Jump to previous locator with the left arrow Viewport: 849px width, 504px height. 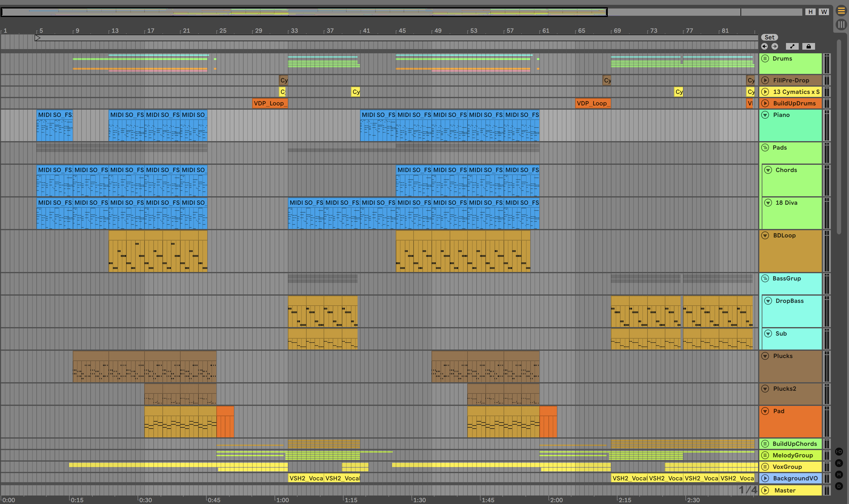764,47
